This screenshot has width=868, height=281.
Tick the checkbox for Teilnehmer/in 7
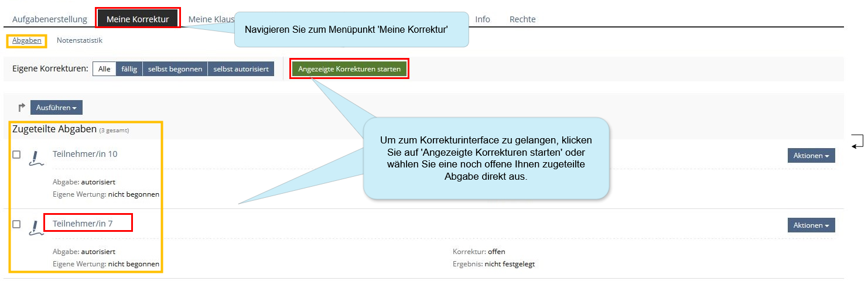click(x=16, y=224)
